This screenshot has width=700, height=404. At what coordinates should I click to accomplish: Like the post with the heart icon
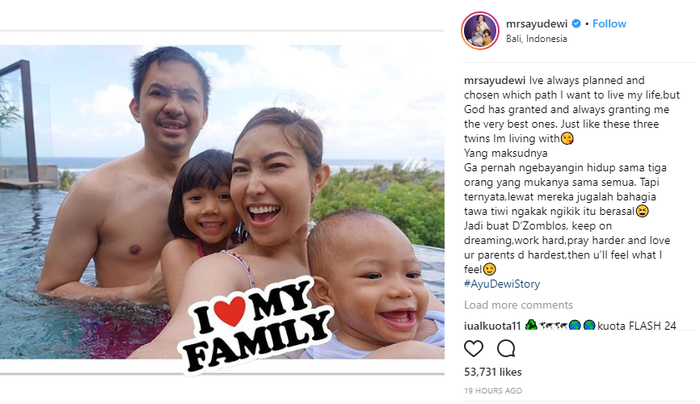click(473, 349)
